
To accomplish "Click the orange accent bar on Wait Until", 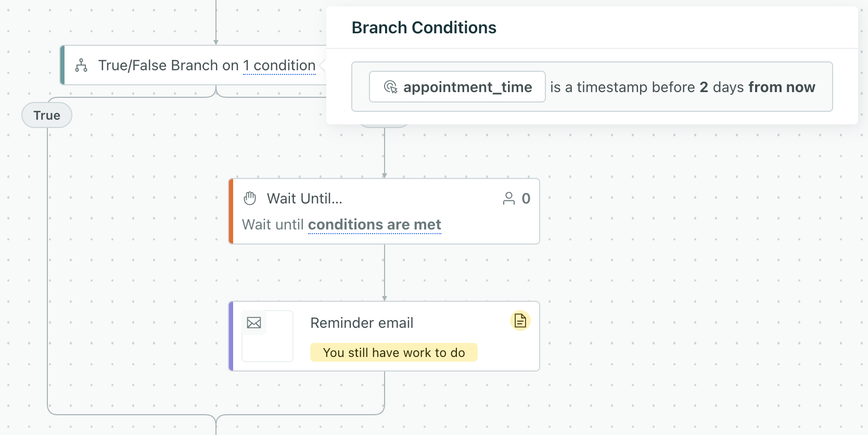I will coord(230,211).
